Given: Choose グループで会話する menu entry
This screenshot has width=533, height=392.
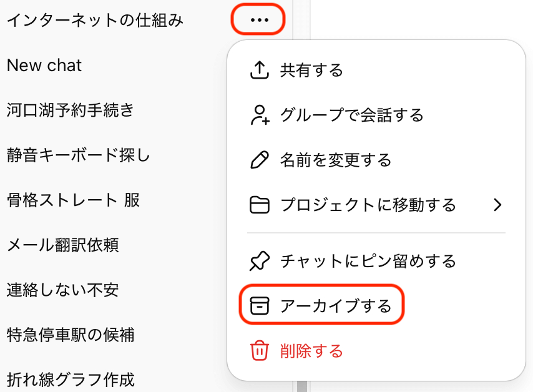Looking at the screenshot, I should [x=351, y=115].
